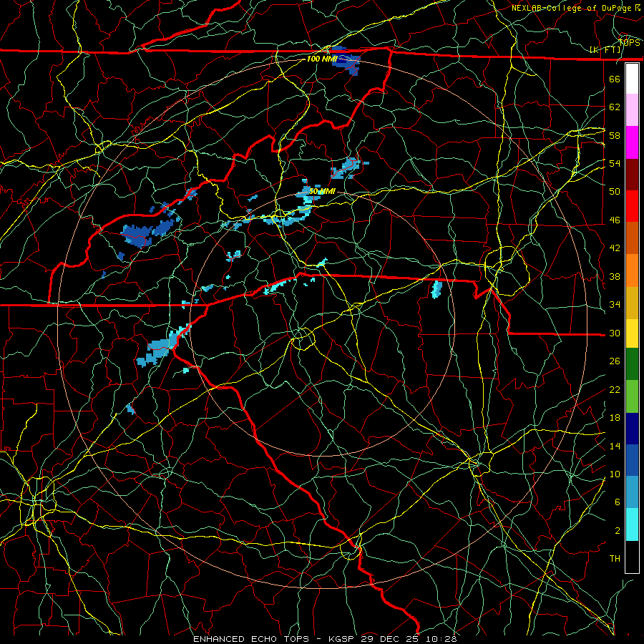The width and height of the screenshot is (644, 644).
Task: Select the 50 legend value
Action: tap(615, 192)
